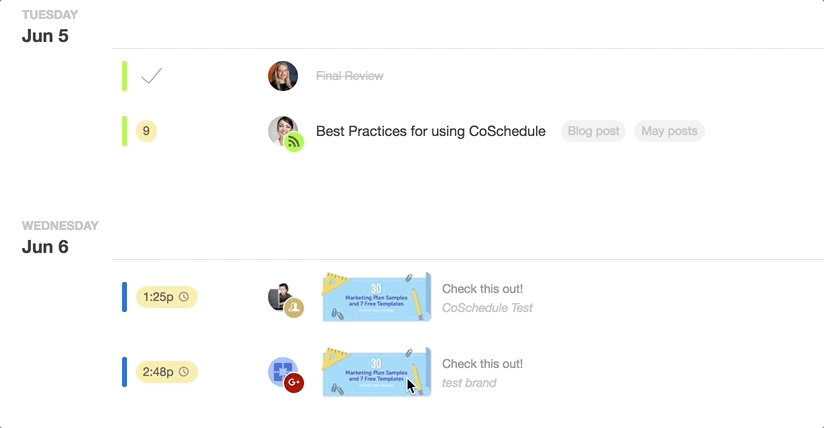This screenshot has width=824, height=428.
Task: Open the 1:25p marketing plan image thumbnail
Action: pyautogui.click(x=377, y=297)
